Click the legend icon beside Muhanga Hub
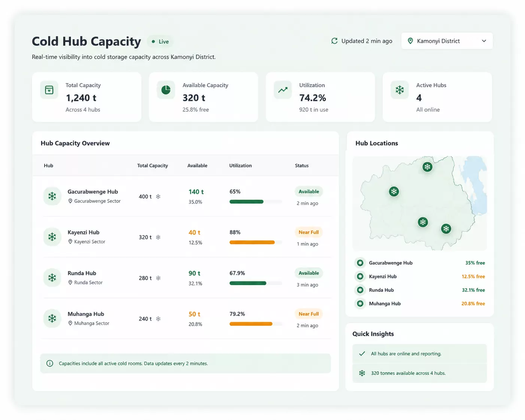This screenshot has height=420, width=525. [360, 304]
